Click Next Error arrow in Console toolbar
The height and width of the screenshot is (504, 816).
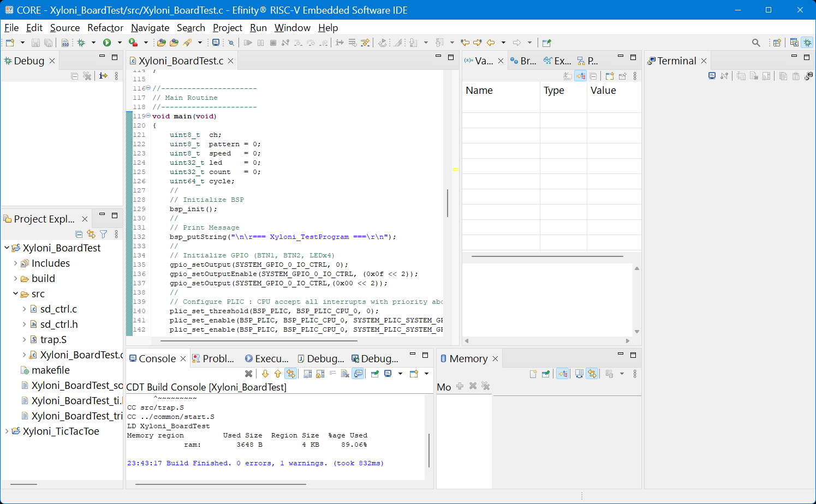click(x=265, y=374)
